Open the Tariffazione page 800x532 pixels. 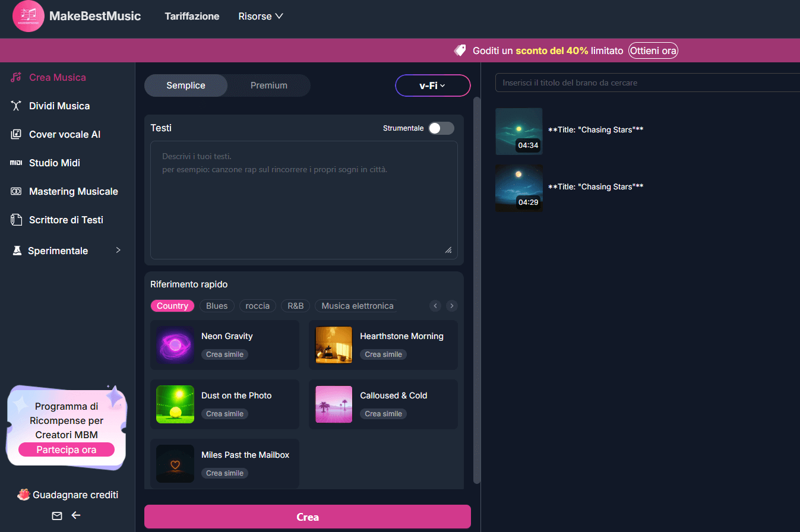point(192,16)
